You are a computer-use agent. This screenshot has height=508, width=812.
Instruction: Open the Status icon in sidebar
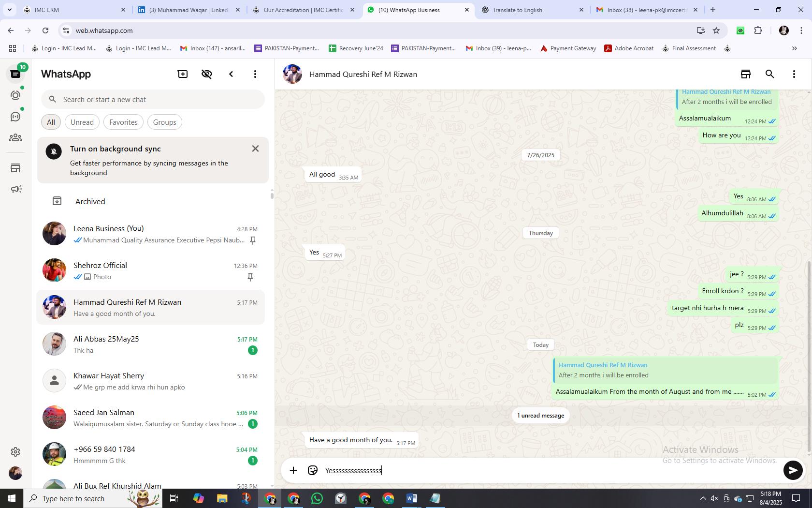coord(15,95)
